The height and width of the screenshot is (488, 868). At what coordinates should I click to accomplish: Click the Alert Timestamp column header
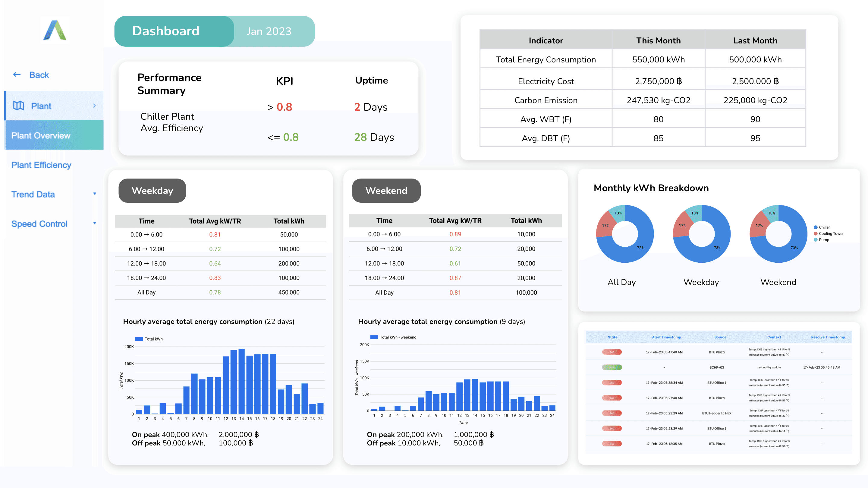tap(666, 337)
